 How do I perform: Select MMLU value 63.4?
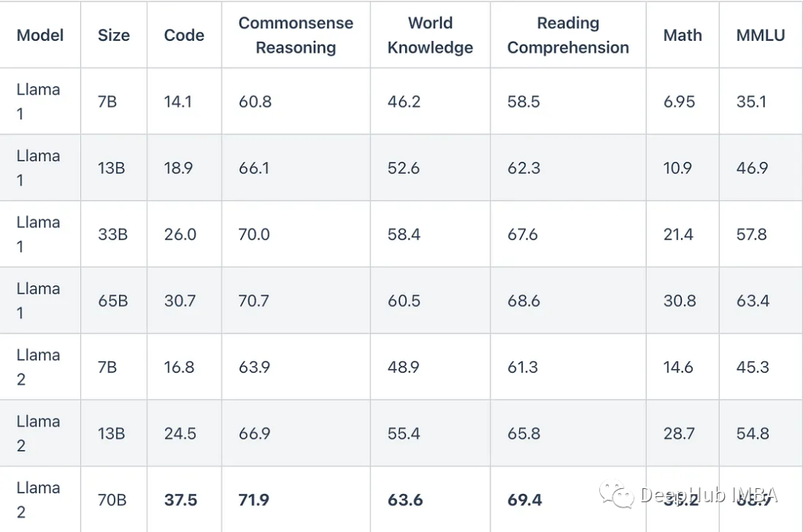coord(752,301)
